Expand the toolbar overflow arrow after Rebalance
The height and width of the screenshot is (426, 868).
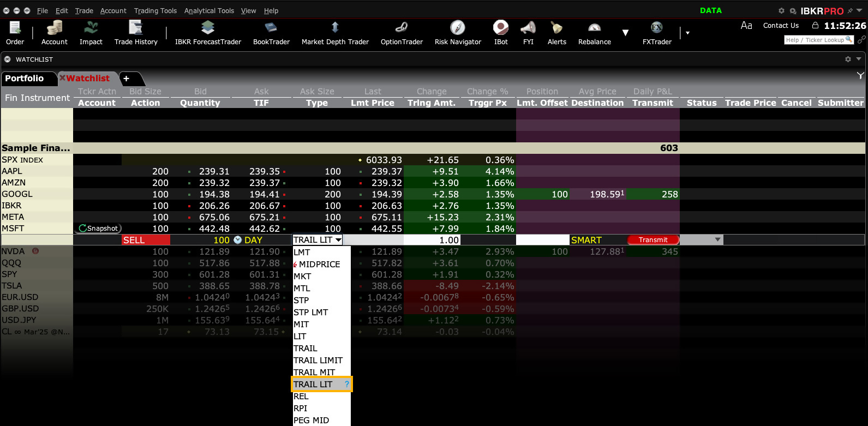(x=625, y=33)
